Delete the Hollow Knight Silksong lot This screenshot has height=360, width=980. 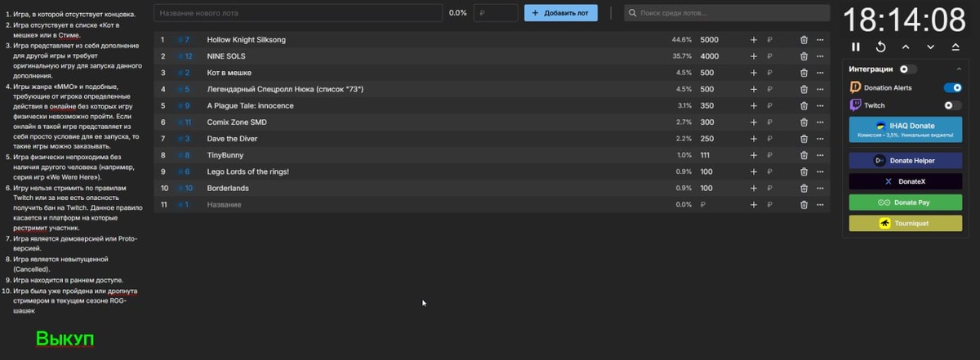pyautogui.click(x=804, y=40)
